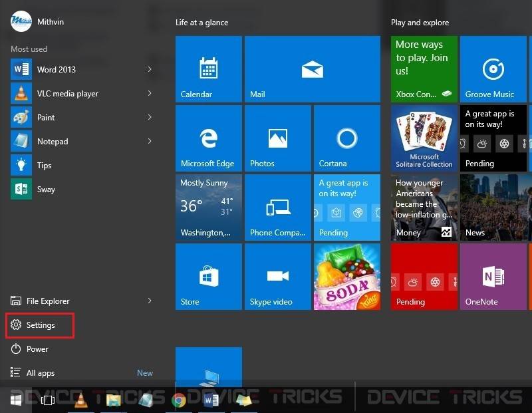Start Microsoft Solitaire Collection
Screen dimensions: 532x413
click(x=424, y=138)
